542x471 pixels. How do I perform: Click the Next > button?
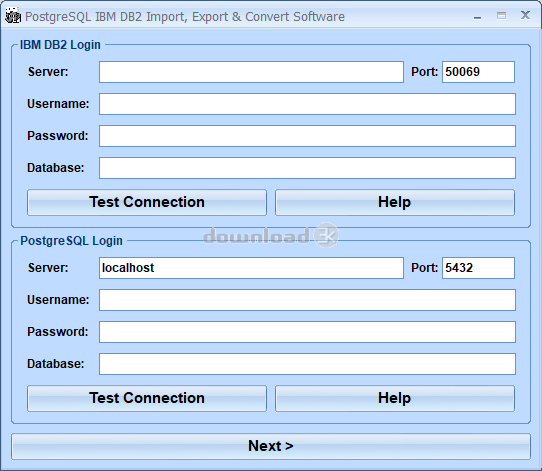coord(271,446)
